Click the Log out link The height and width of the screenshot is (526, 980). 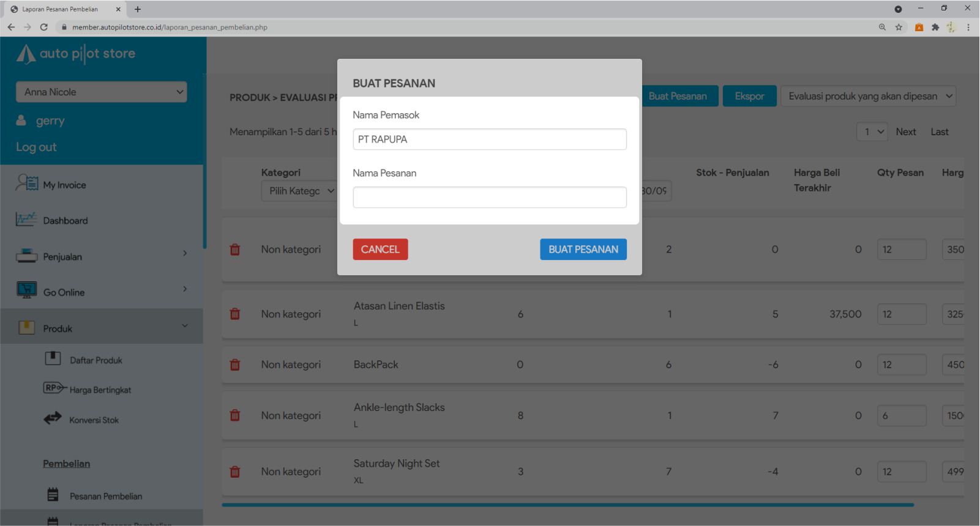pyautogui.click(x=36, y=147)
